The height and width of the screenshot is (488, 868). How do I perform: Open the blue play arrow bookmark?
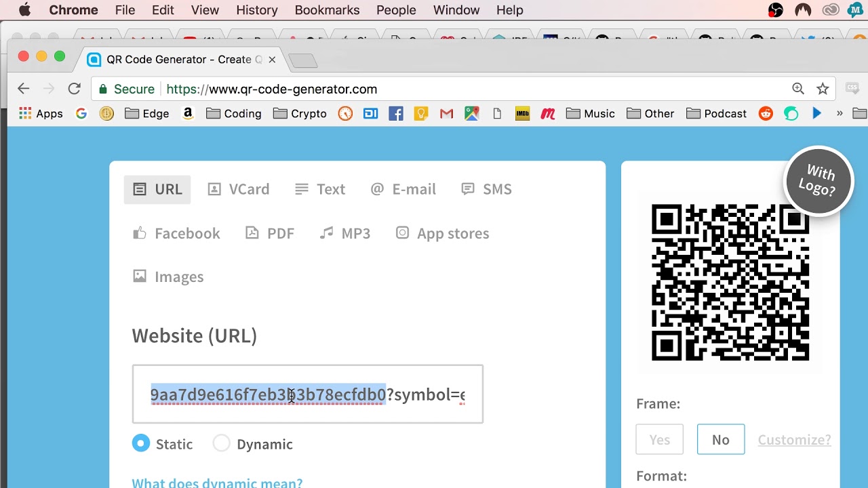click(x=816, y=114)
